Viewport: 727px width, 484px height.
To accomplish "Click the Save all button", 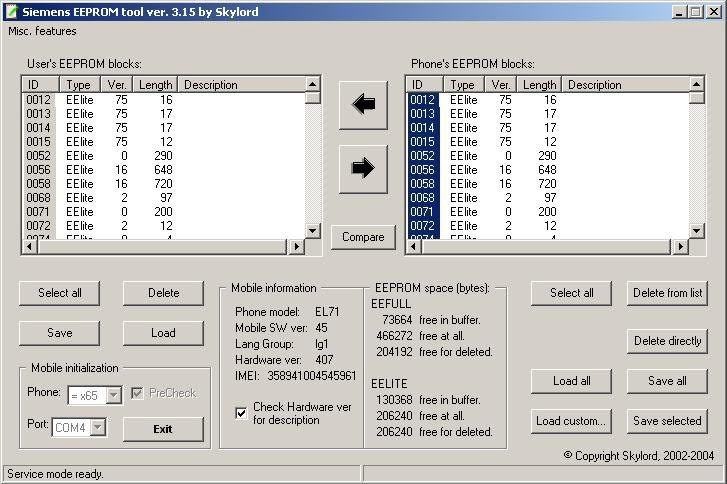I will pyautogui.click(x=667, y=381).
